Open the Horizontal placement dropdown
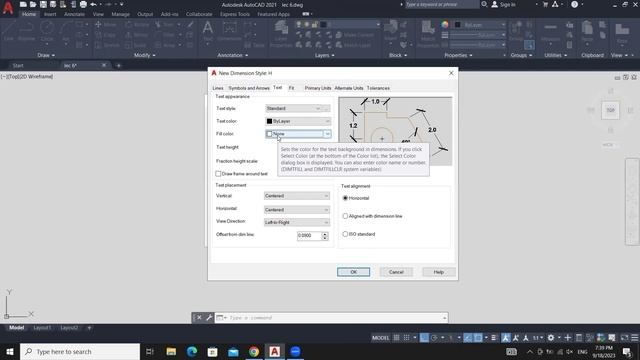 [x=297, y=210]
